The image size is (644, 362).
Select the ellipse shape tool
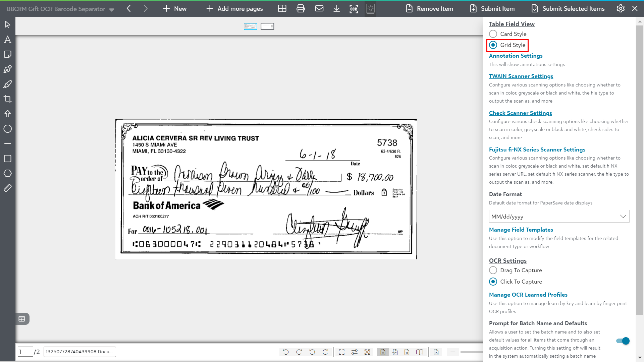[7, 129]
